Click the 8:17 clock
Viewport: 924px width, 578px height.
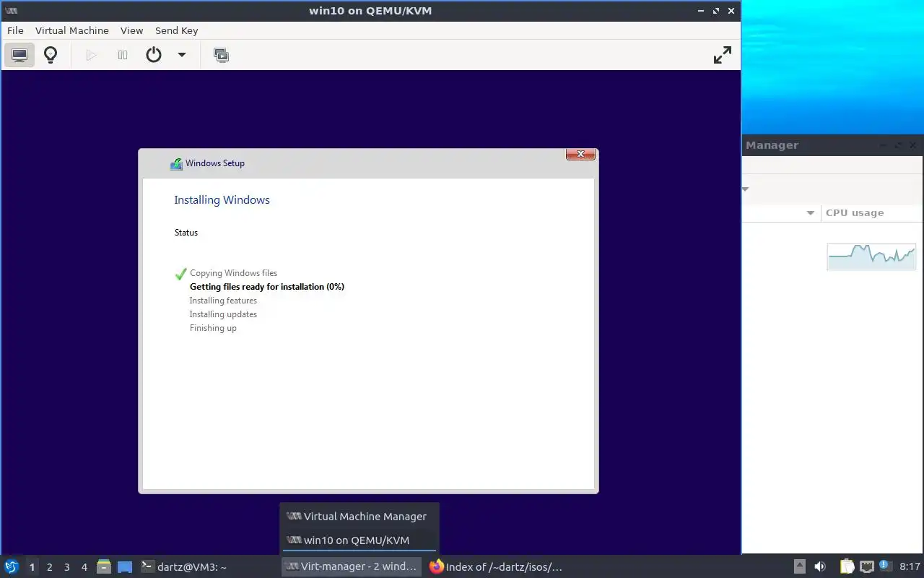coord(910,566)
